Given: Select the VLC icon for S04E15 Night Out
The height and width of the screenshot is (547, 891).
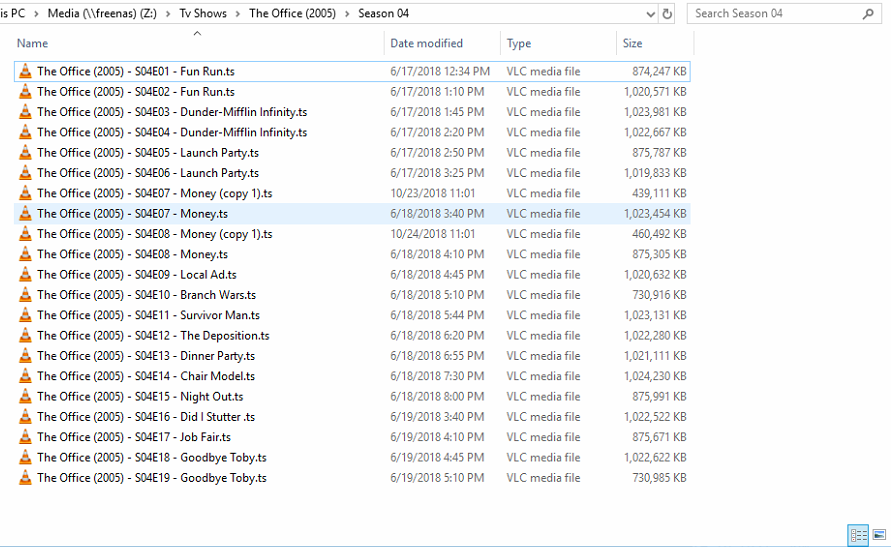Looking at the screenshot, I should (x=25, y=396).
